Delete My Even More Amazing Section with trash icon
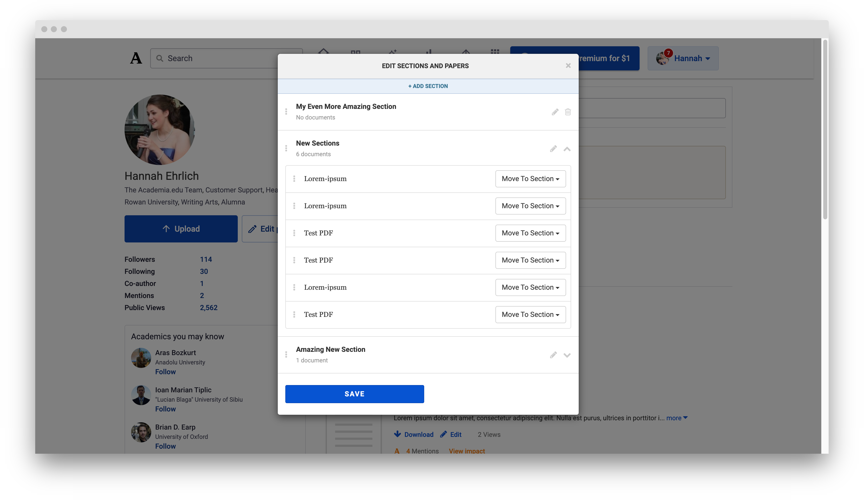This screenshot has height=504, width=864. [x=568, y=112]
